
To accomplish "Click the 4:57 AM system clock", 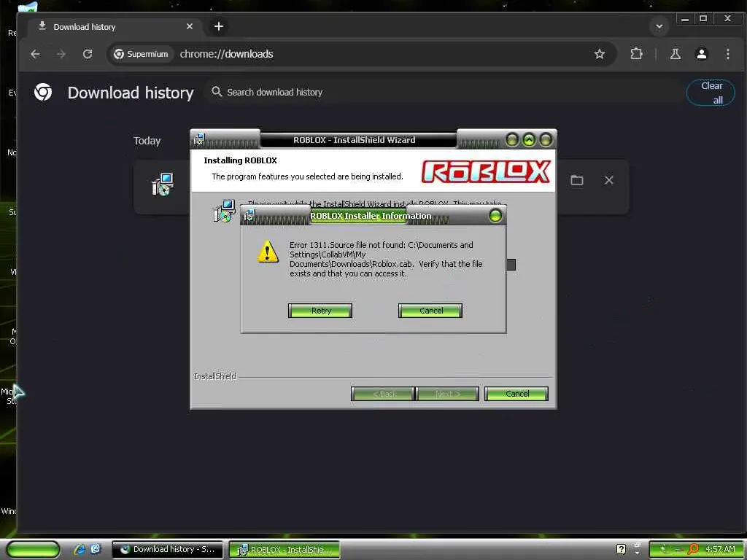I will pyautogui.click(x=720, y=549).
